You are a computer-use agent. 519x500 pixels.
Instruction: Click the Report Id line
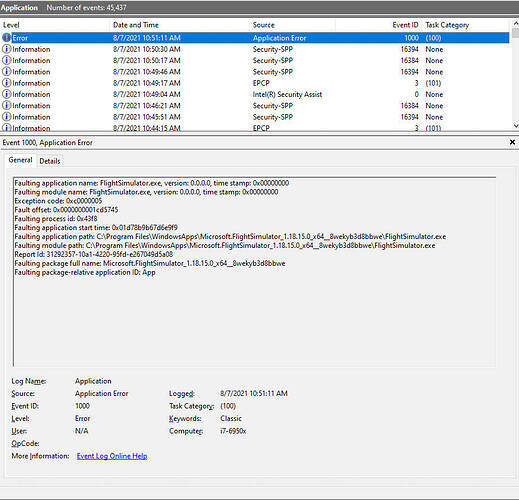pos(94,254)
